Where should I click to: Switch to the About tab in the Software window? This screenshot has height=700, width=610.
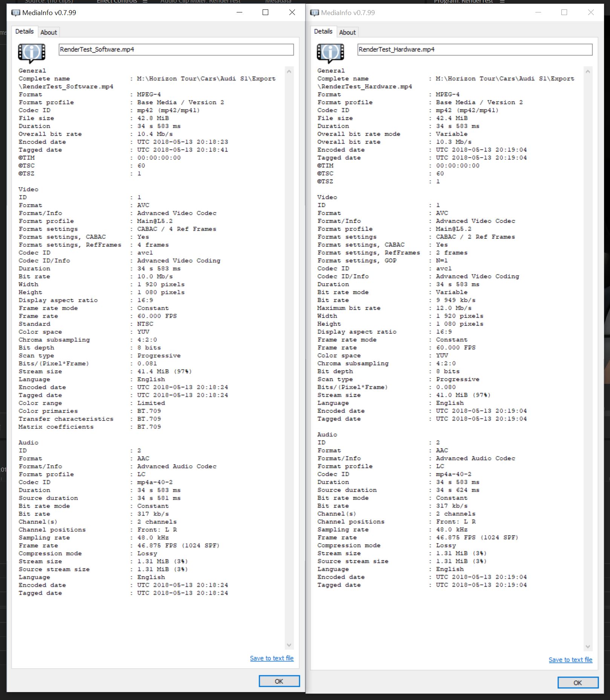coord(49,32)
